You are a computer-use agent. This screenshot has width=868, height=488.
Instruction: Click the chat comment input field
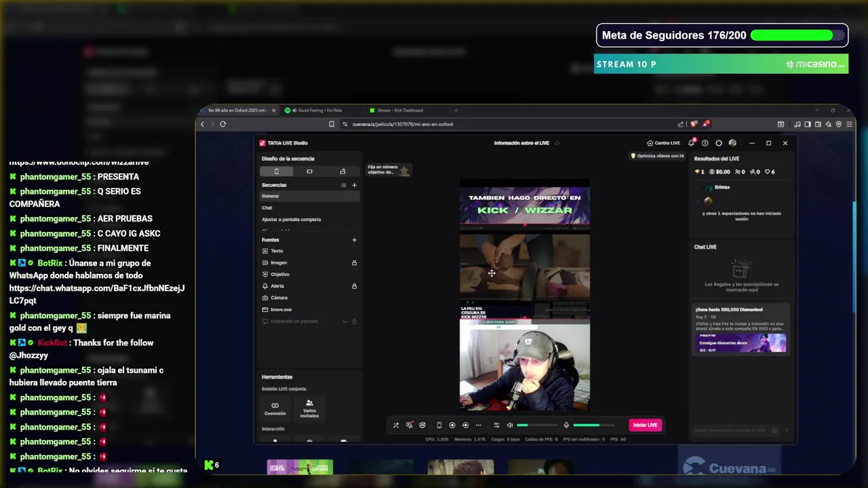[736, 430]
